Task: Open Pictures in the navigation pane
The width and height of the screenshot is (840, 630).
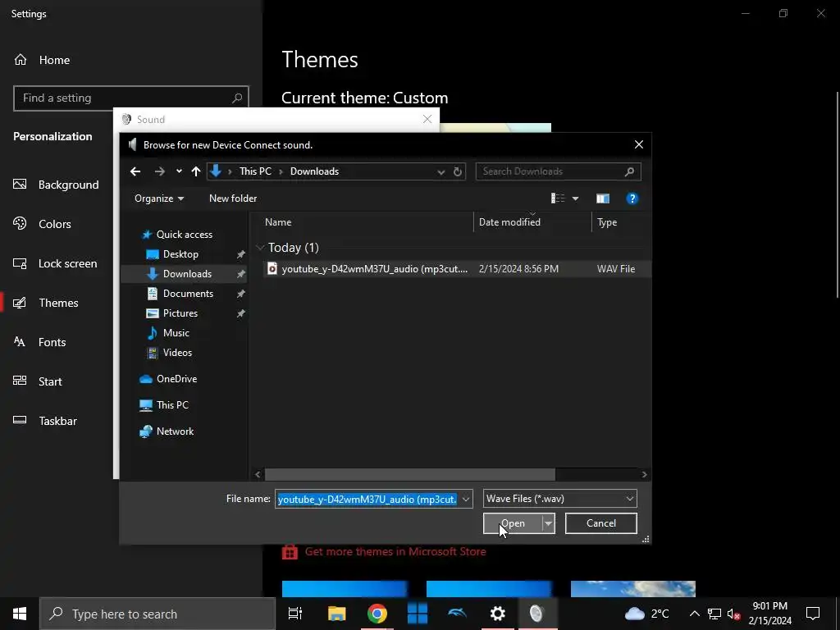Action: 180,313
